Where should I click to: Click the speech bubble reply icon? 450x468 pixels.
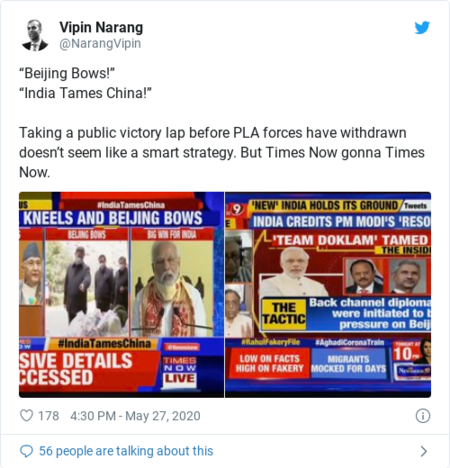[x=26, y=451]
